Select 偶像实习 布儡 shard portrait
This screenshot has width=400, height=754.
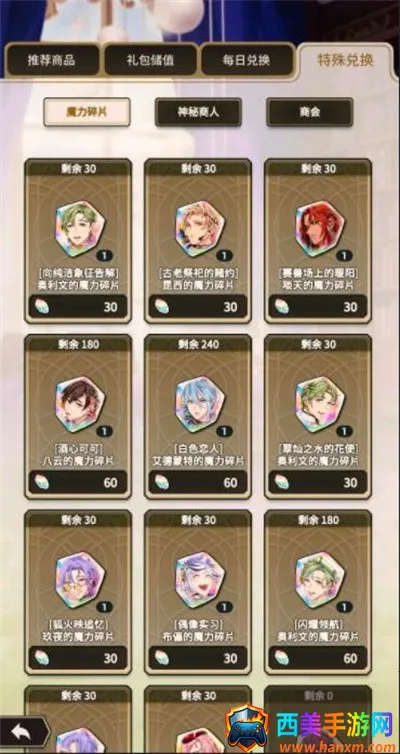tap(200, 579)
